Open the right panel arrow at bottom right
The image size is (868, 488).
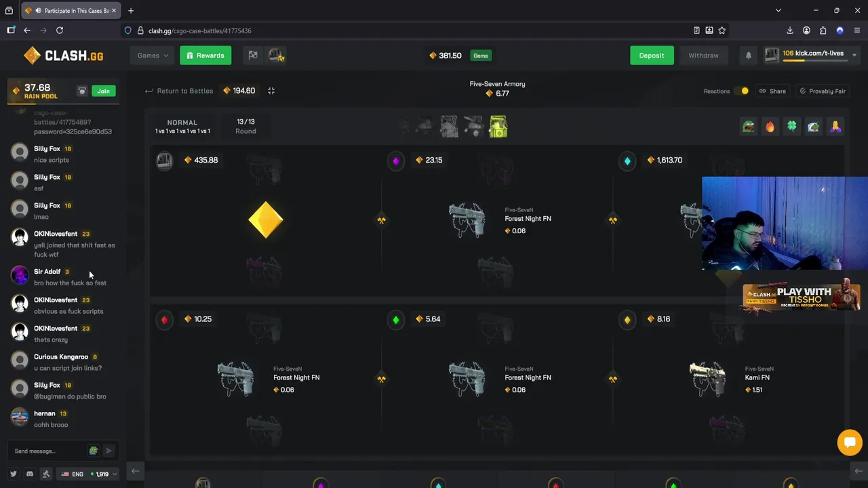click(x=859, y=471)
